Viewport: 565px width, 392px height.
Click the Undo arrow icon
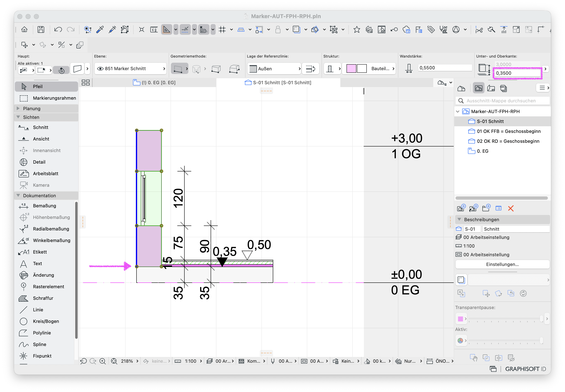coord(58,30)
